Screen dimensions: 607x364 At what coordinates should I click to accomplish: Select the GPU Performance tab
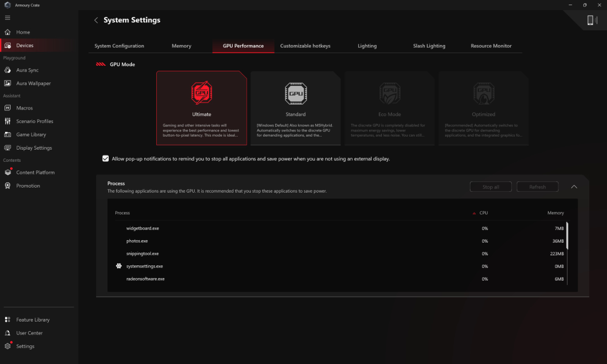pyautogui.click(x=243, y=46)
